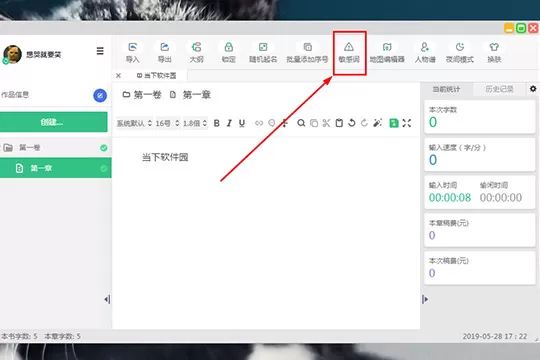Switch to the 当下软件园 document tab
This screenshot has height=360, width=540.
click(157, 75)
